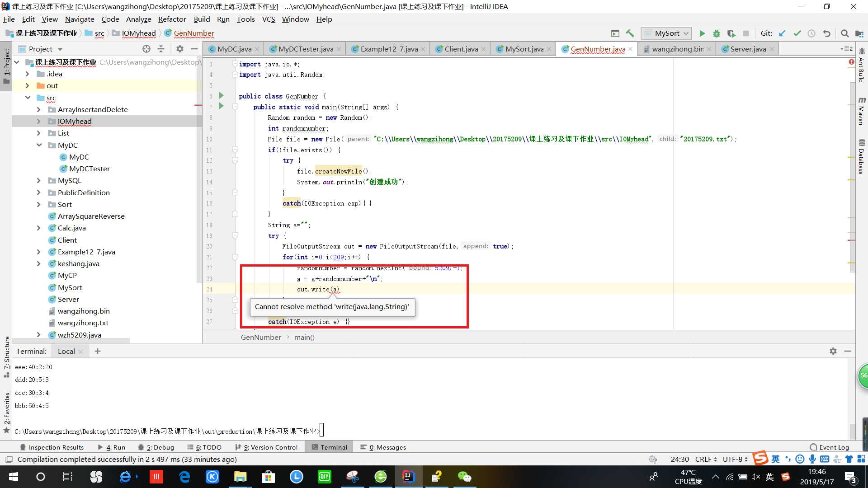Change CRLF line separator in status bar
The image size is (868, 488).
point(706,459)
